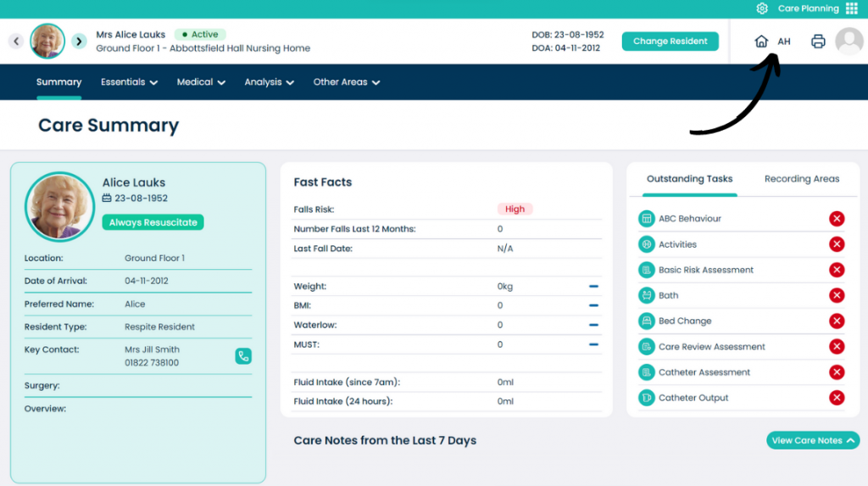Click Respite Resident value
Viewport: 868px width, 486px height.
coord(159,327)
